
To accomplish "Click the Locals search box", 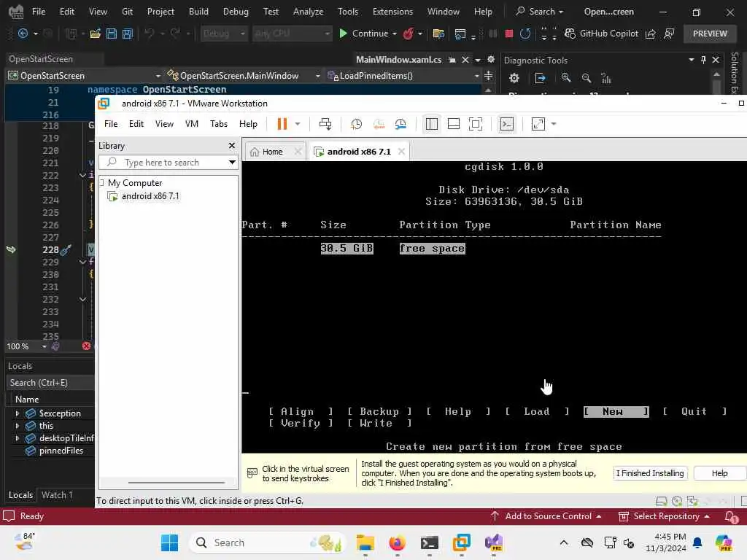I will [50, 382].
